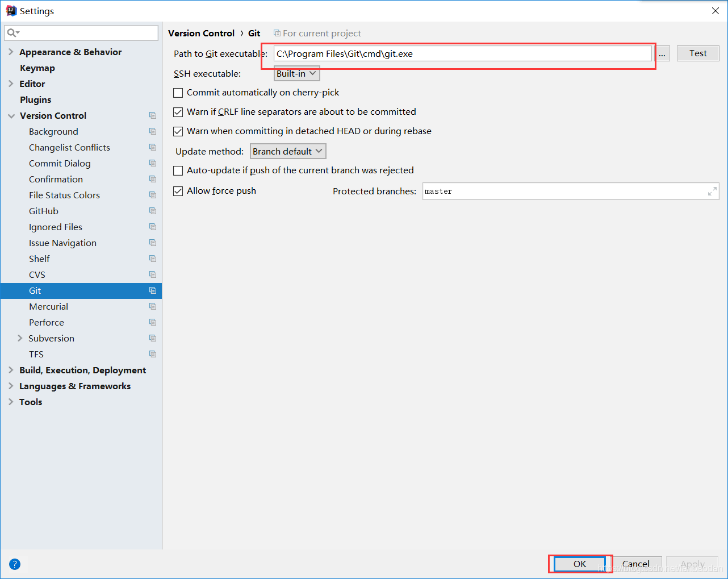
Task: Click the Path to Git executable field
Action: (x=463, y=53)
